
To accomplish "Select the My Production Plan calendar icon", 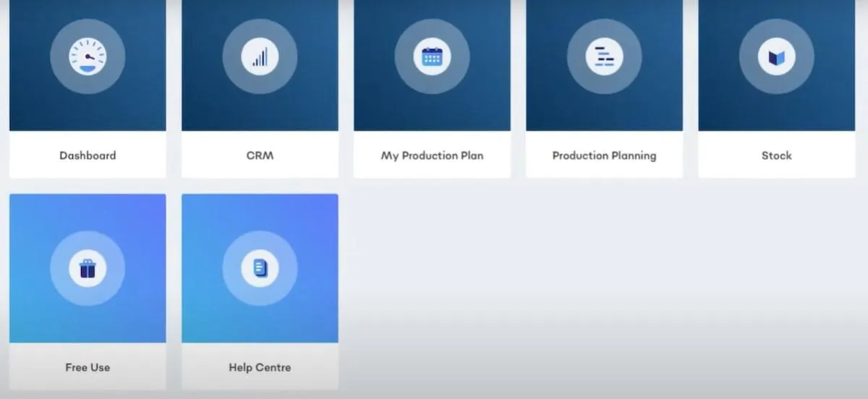I will (x=432, y=56).
